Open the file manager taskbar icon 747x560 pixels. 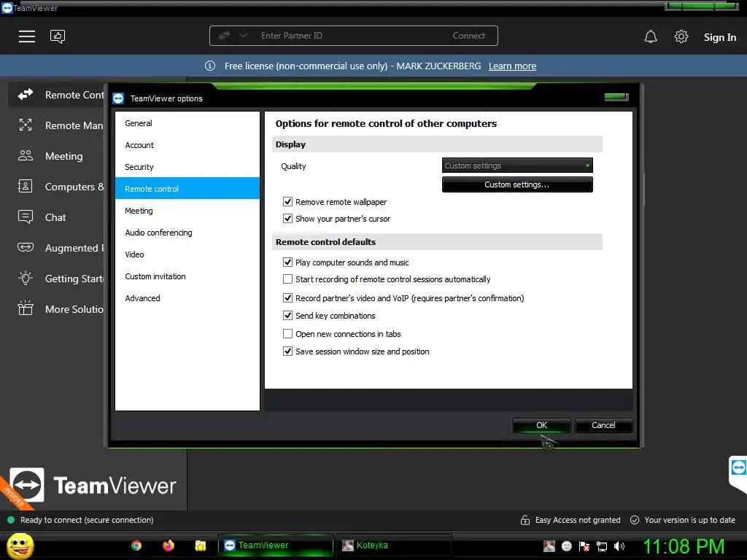tap(201, 545)
